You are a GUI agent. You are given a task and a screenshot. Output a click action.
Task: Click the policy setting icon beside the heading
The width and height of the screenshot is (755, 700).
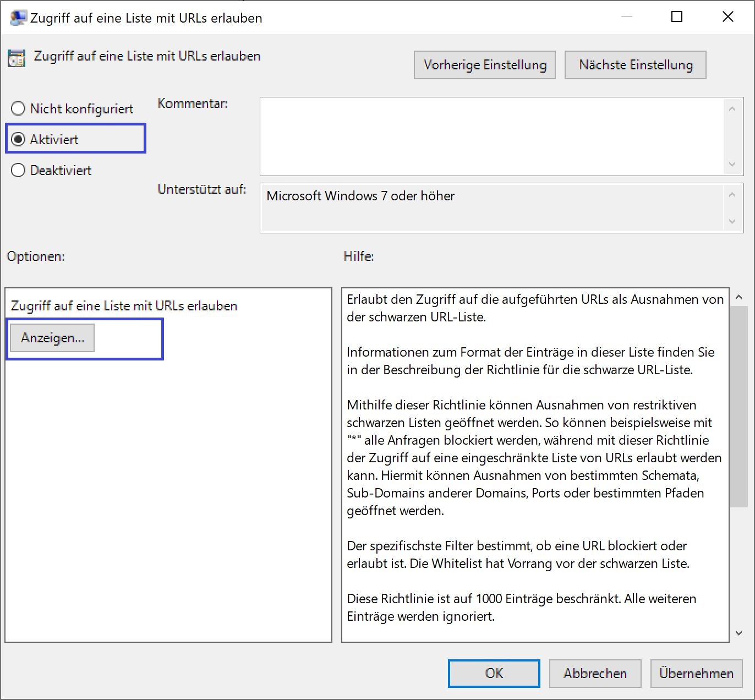click(17, 58)
